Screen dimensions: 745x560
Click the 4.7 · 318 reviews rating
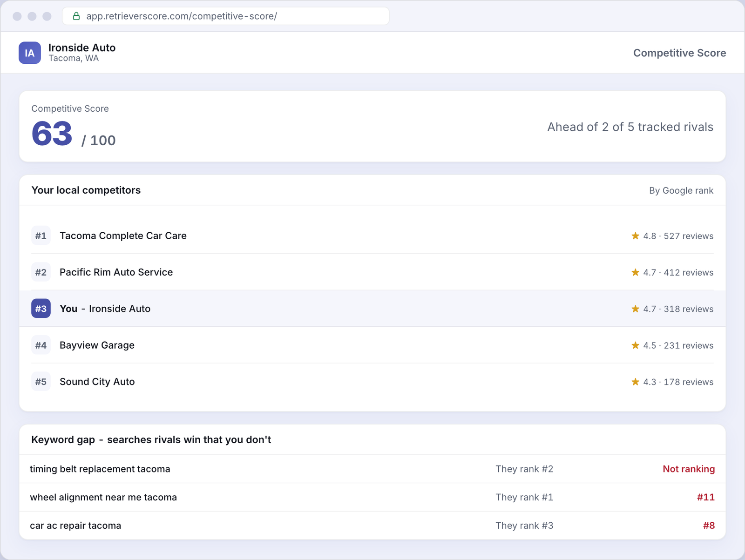click(x=678, y=309)
